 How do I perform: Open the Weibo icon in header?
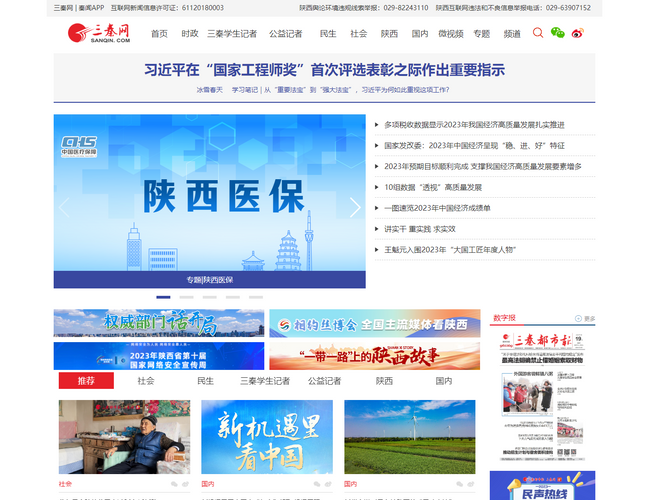coord(577,33)
